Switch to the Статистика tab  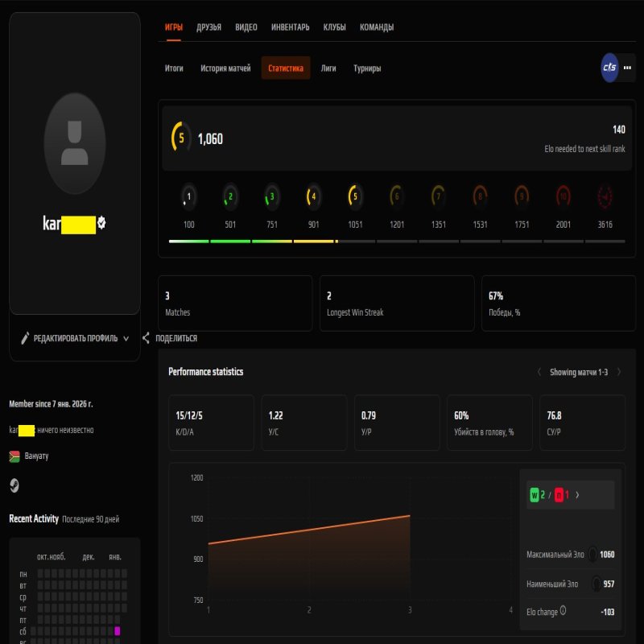(x=285, y=68)
